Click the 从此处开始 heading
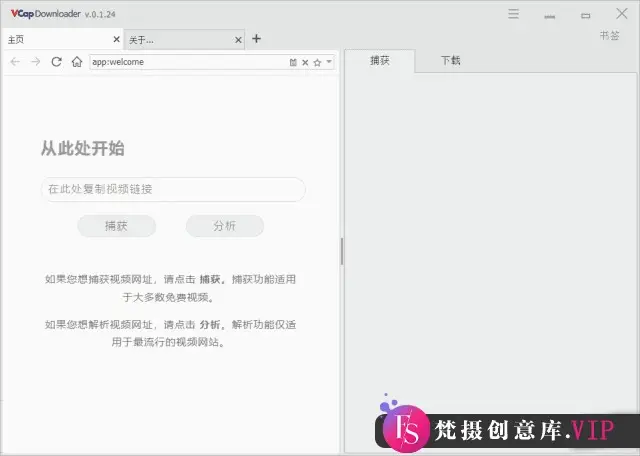Viewport: 640px width, 456px height. pyautogui.click(x=82, y=148)
